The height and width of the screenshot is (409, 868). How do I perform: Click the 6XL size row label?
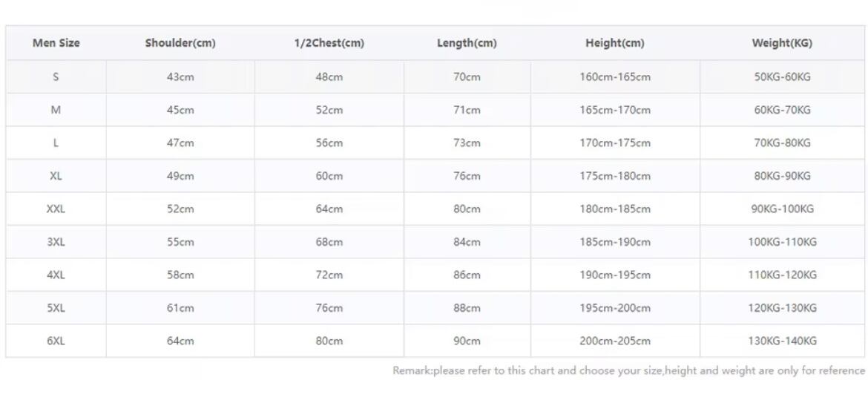56,341
